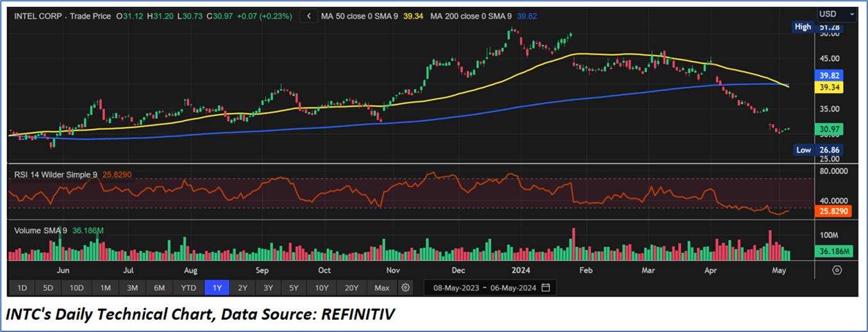
Task: Click the green 30.97 last price label
Action: coord(828,129)
